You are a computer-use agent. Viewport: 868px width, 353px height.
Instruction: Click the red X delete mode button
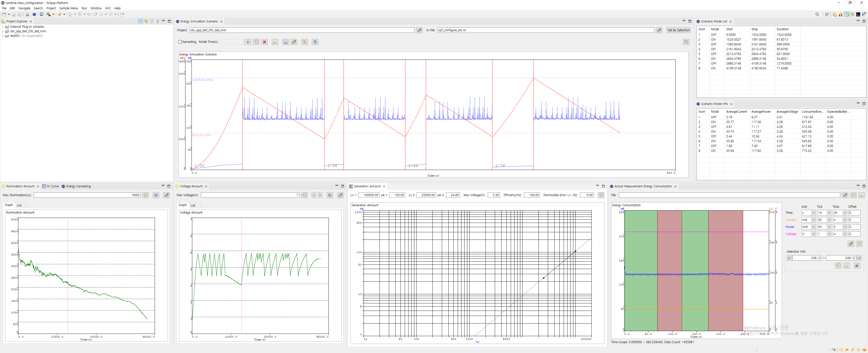pyautogui.click(x=264, y=42)
